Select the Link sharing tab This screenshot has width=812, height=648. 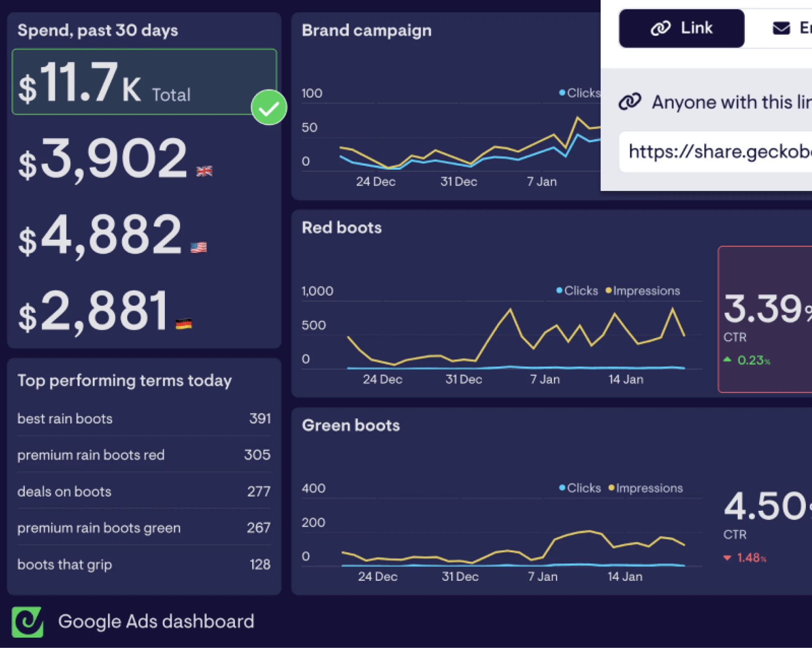coord(681,28)
